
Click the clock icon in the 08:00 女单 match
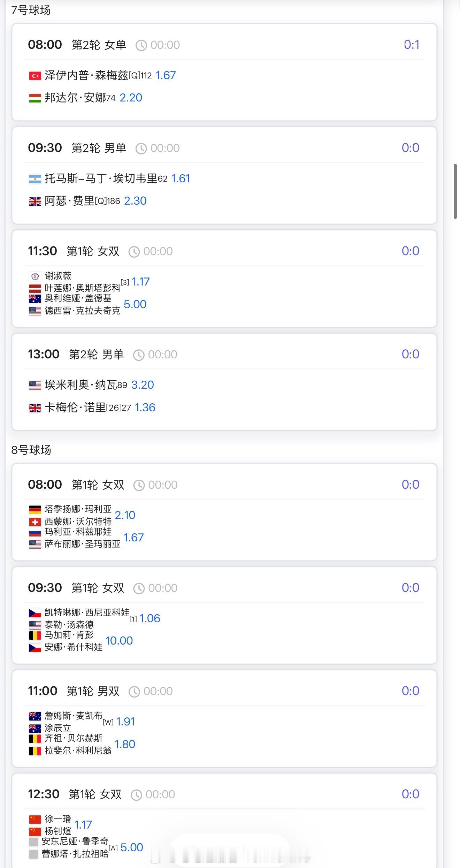[x=141, y=45]
